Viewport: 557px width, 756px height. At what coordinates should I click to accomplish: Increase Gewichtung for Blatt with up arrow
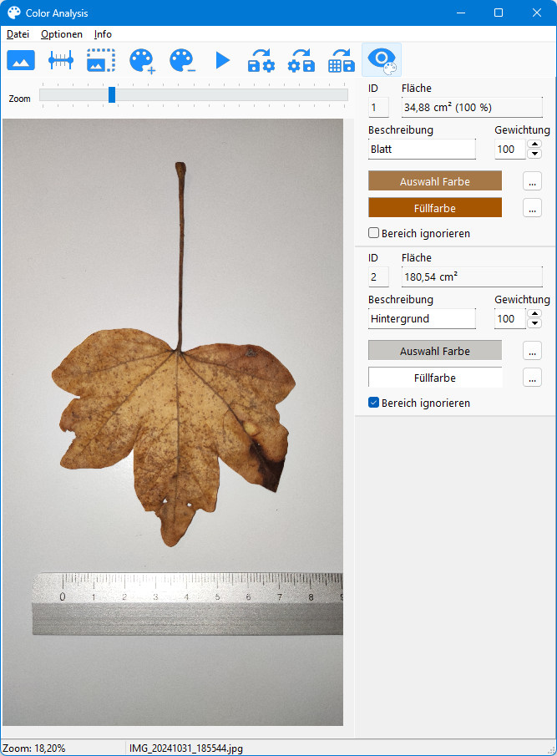coord(534,145)
